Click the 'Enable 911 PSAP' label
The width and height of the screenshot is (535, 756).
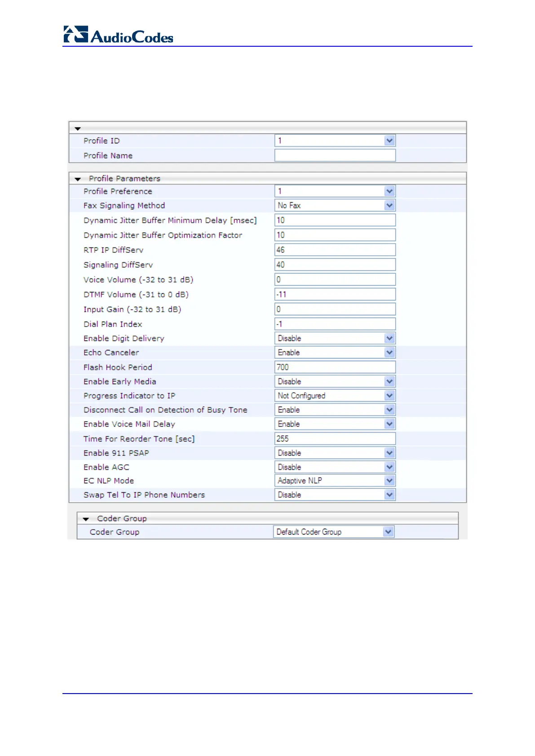coord(116,453)
